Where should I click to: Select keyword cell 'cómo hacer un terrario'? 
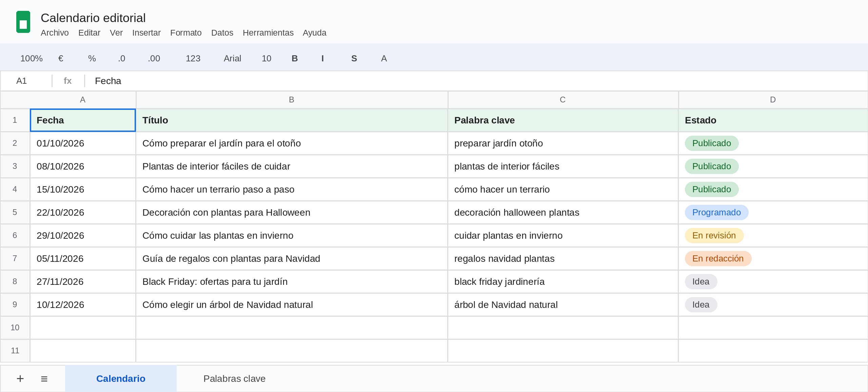tap(563, 189)
